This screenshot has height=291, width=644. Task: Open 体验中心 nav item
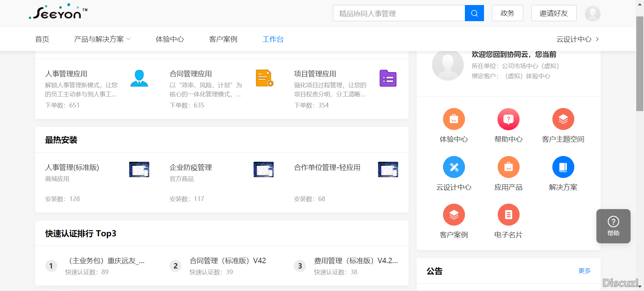click(x=170, y=39)
